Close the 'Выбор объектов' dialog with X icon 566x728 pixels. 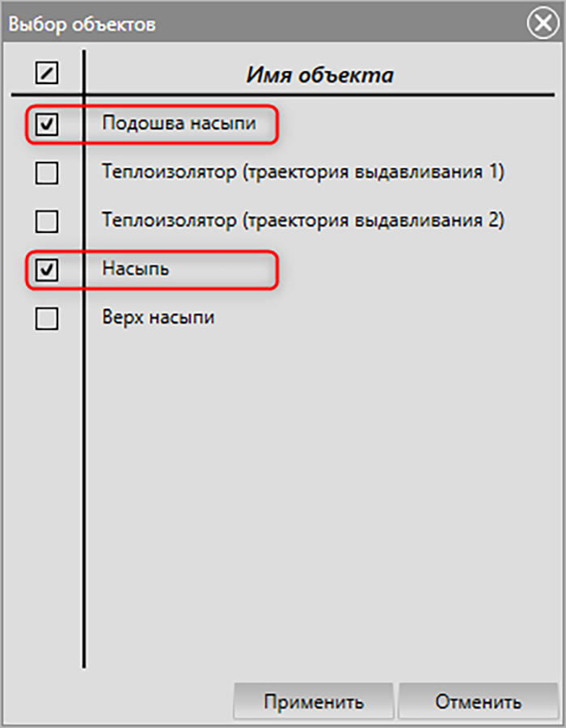pos(543,23)
